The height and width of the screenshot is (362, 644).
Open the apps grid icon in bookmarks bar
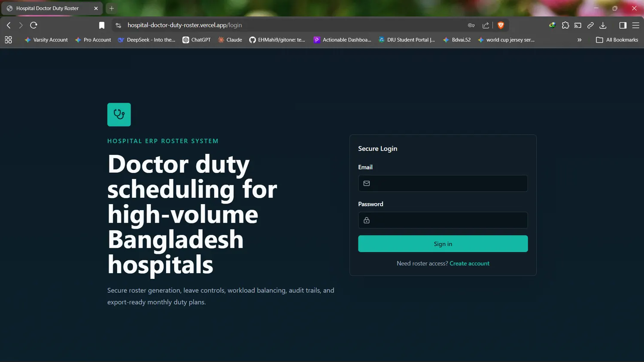tap(8, 40)
